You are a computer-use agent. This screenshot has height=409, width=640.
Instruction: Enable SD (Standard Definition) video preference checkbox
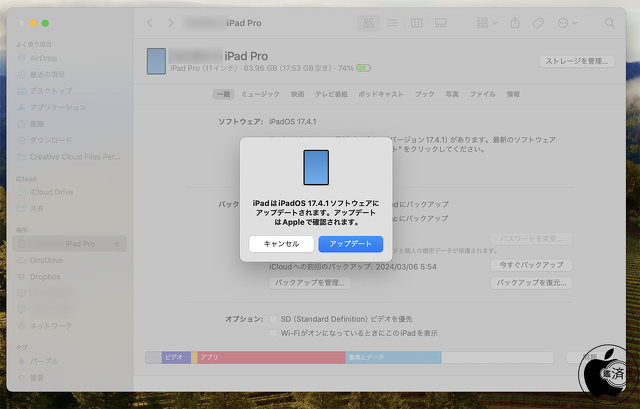(273, 319)
